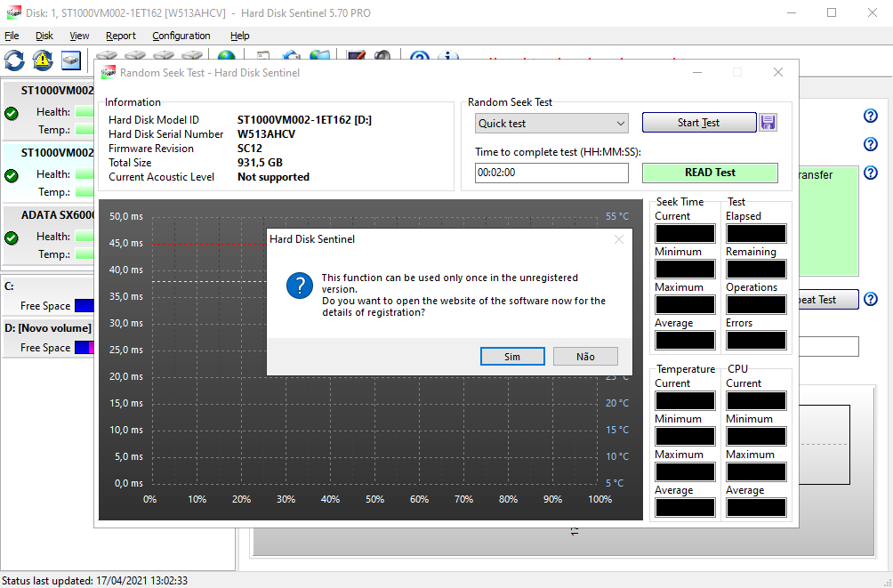Click the Test Remaining value box
This screenshot has height=588, width=893.
(x=756, y=269)
